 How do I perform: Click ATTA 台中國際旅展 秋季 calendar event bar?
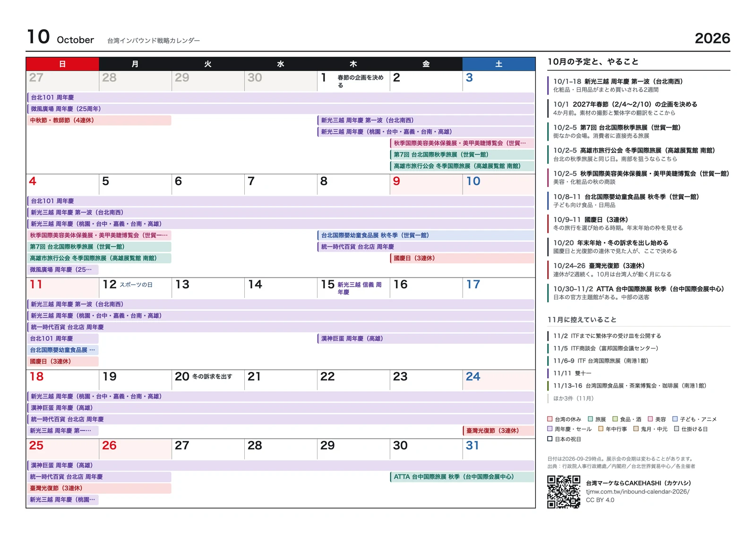point(462,477)
